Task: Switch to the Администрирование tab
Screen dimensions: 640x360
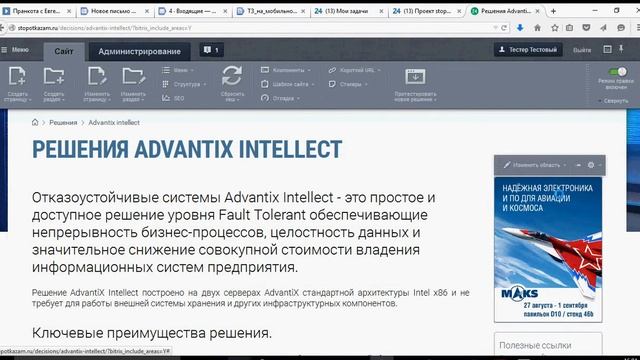Action: 140,51
